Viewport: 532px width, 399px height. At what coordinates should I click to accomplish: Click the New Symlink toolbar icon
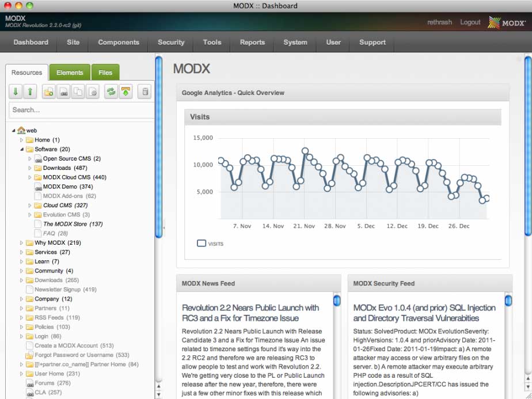point(78,92)
